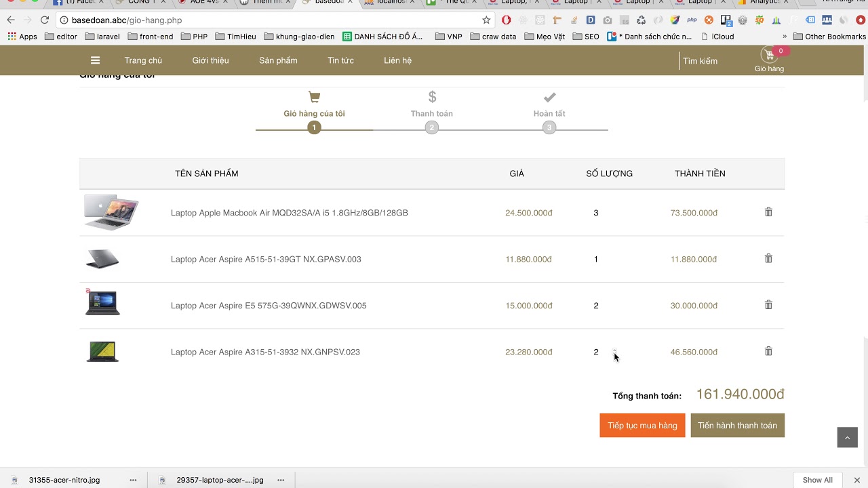The height and width of the screenshot is (488, 868).
Task: Open the craw data bookmarks folder
Action: click(x=492, y=37)
